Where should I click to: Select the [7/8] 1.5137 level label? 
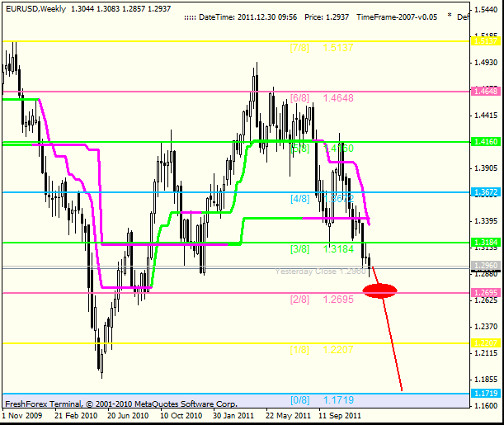pyautogui.click(x=322, y=48)
